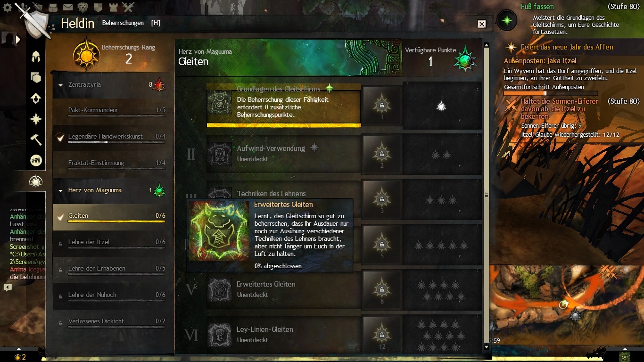
Task: Toggle the checkmark next to Gleiten track
Action: pyautogui.click(x=60, y=217)
